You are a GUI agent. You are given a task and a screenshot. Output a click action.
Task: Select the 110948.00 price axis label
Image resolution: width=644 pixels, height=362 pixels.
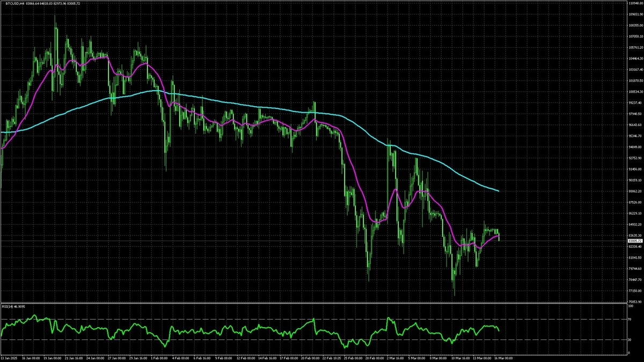(635, 3)
